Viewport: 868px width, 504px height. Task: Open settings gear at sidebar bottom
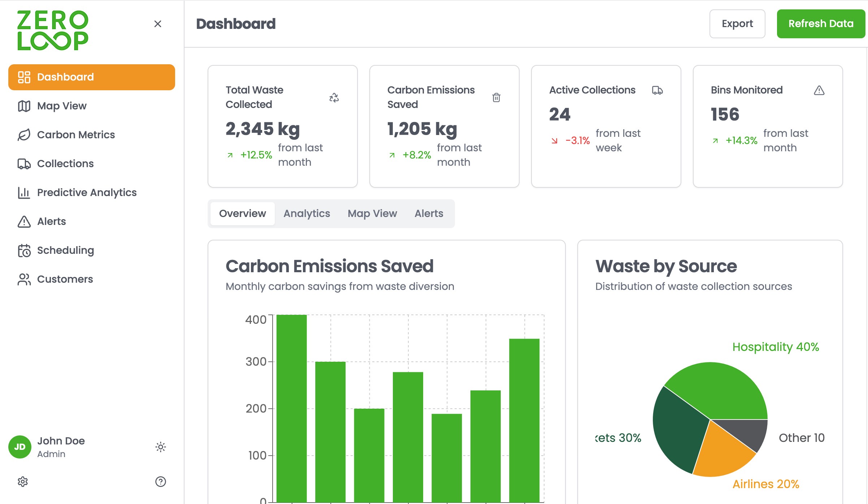(23, 482)
